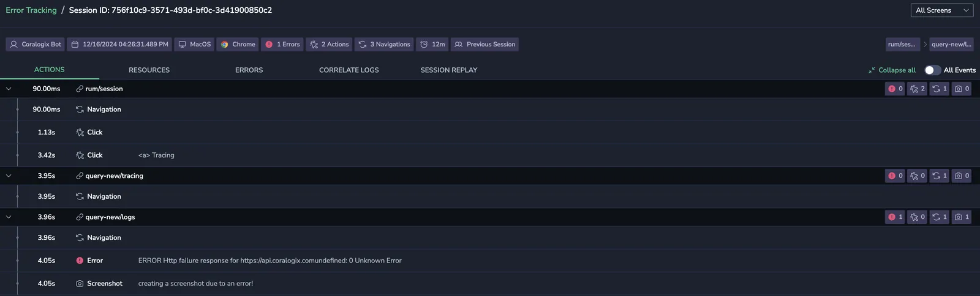Open the CORRELATE LOGS tab

[349, 70]
